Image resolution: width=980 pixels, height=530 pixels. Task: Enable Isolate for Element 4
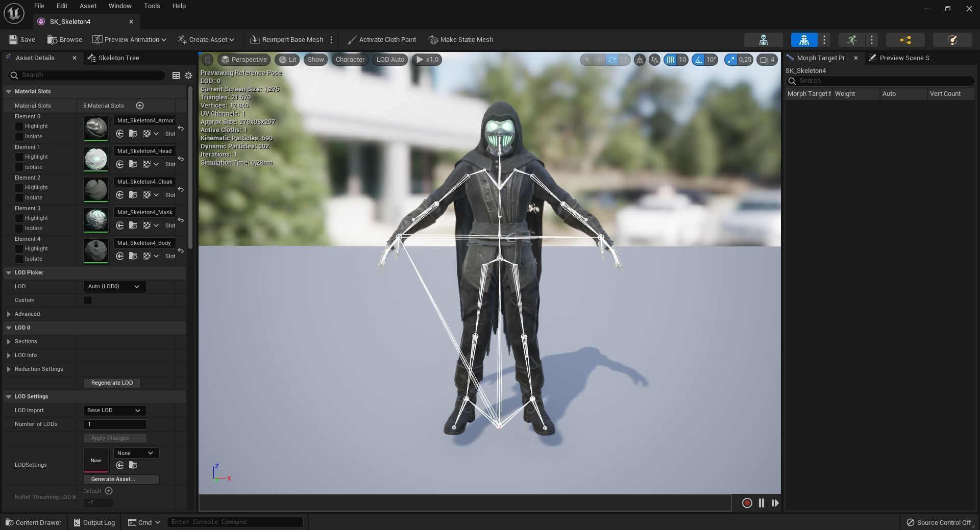click(x=19, y=259)
